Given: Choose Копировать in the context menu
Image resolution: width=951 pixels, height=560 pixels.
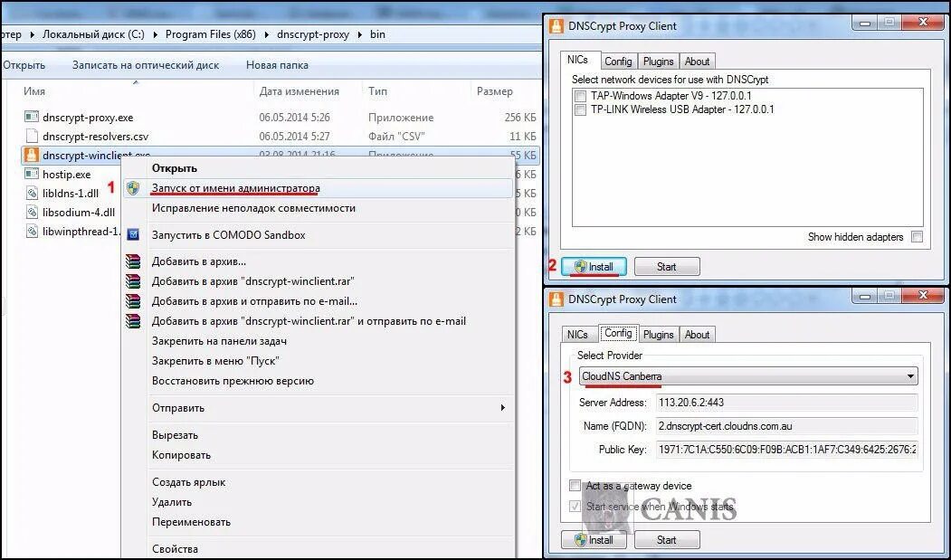Looking at the screenshot, I should click(181, 455).
